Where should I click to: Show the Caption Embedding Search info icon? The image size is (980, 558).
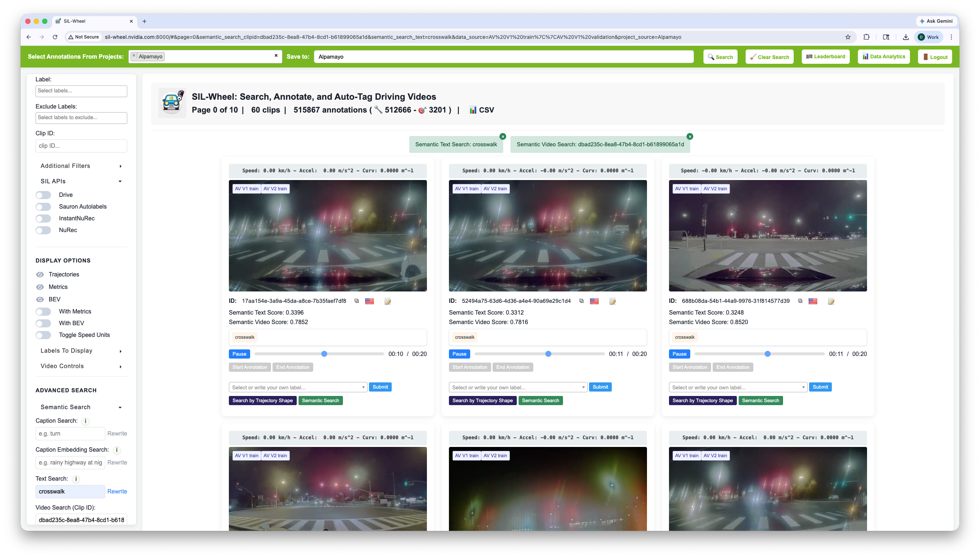[x=117, y=450]
